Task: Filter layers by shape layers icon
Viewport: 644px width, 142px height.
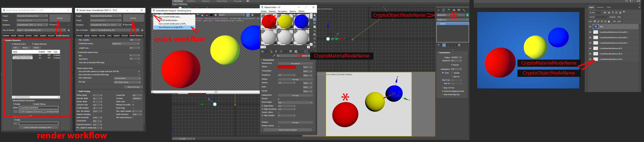Action: coord(616,12)
